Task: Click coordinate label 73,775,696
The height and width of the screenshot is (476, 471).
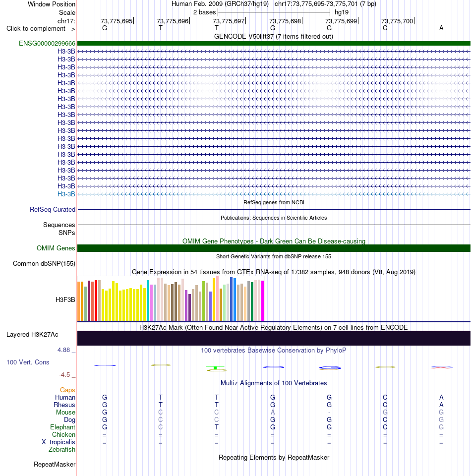Action: click(x=173, y=21)
